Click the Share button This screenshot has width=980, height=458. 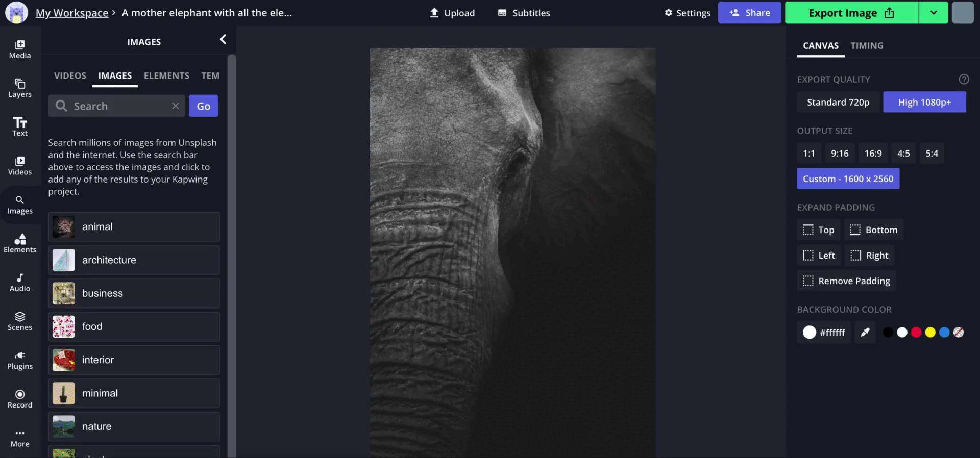click(x=749, y=13)
